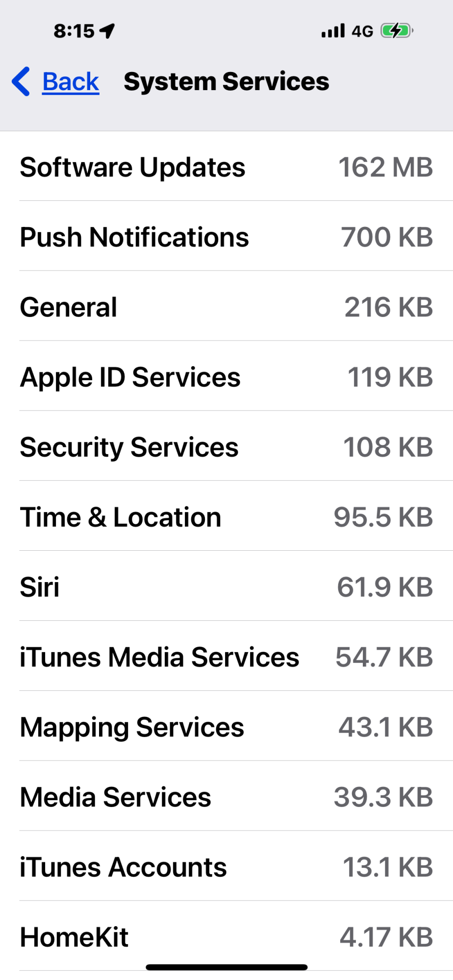
Task: Select the Software Updates row
Action: click(226, 167)
